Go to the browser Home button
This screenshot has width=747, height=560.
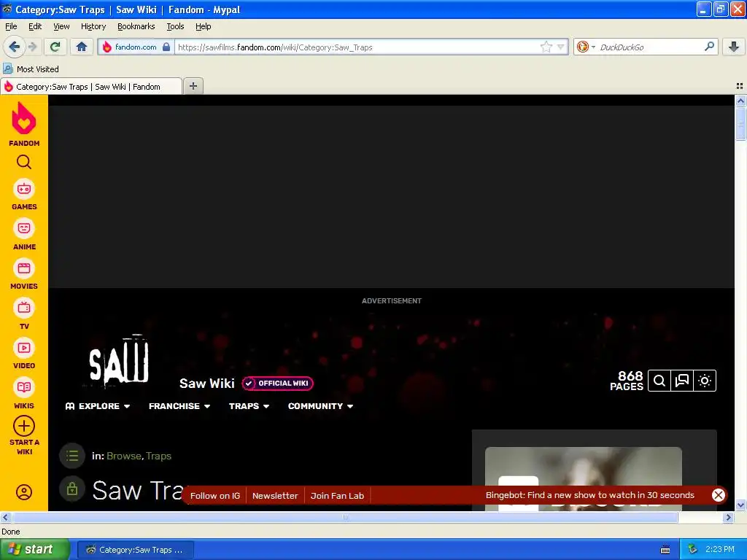[x=82, y=47]
